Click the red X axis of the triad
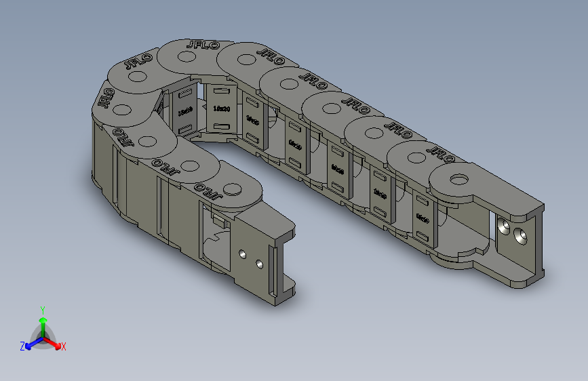This screenshot has height=381, width=588. (52, 343)
